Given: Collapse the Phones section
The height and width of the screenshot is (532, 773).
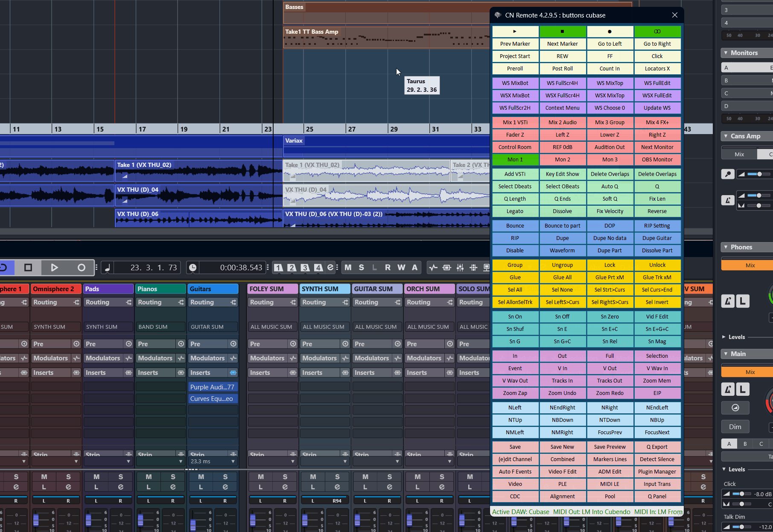Looking at the screenshot, I should point(726,247).
